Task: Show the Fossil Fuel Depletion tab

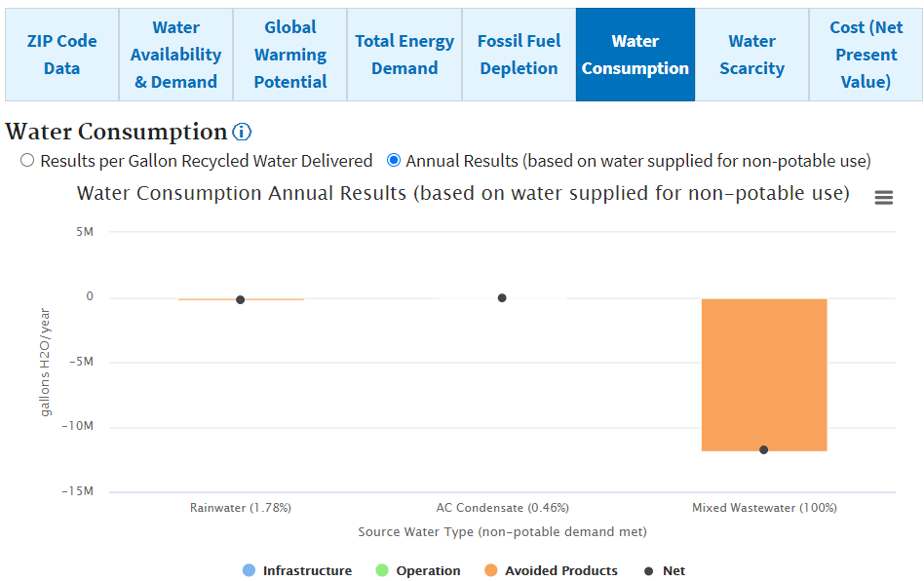Action: 520,55
